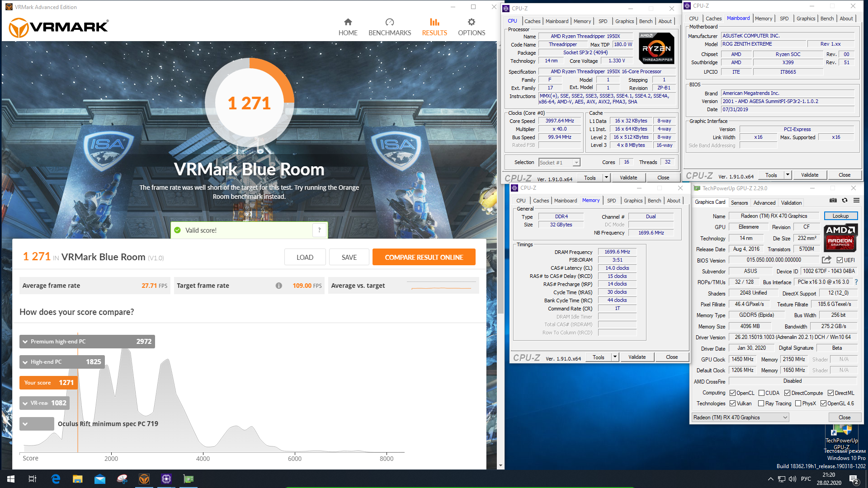Image resolution: width=868 pixels, height=488 pixels.
Task: Open the Benchmarks section
Action: click(390, 27)
